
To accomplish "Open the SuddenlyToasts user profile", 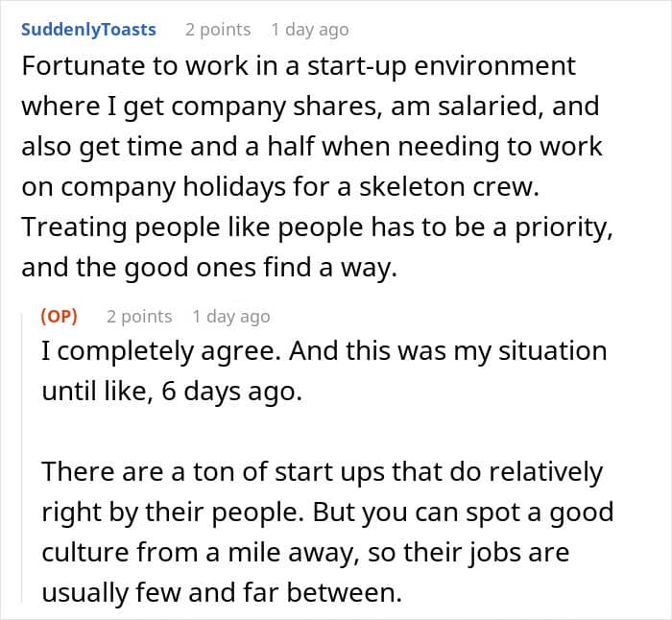I will click(88, 30).
